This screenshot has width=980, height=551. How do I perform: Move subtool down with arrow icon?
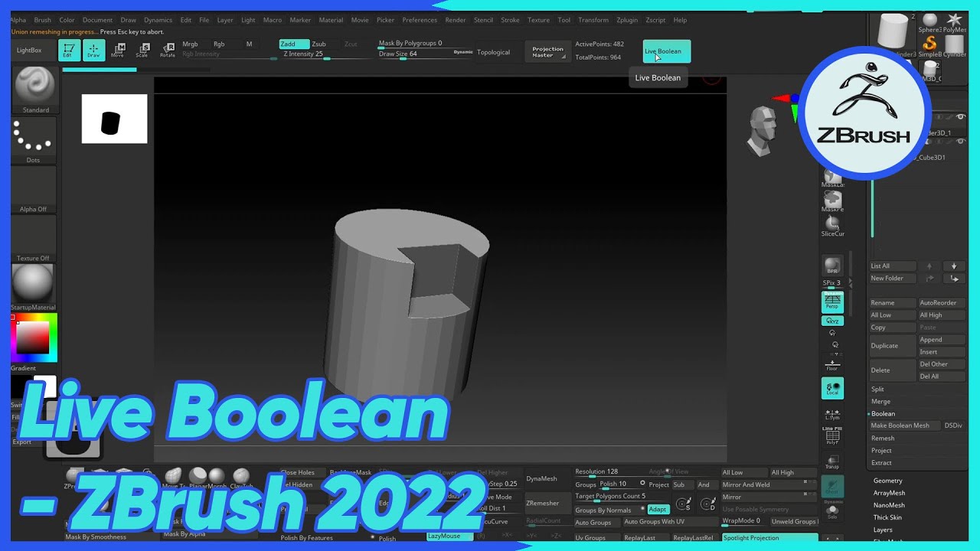[x=954, y=266]
